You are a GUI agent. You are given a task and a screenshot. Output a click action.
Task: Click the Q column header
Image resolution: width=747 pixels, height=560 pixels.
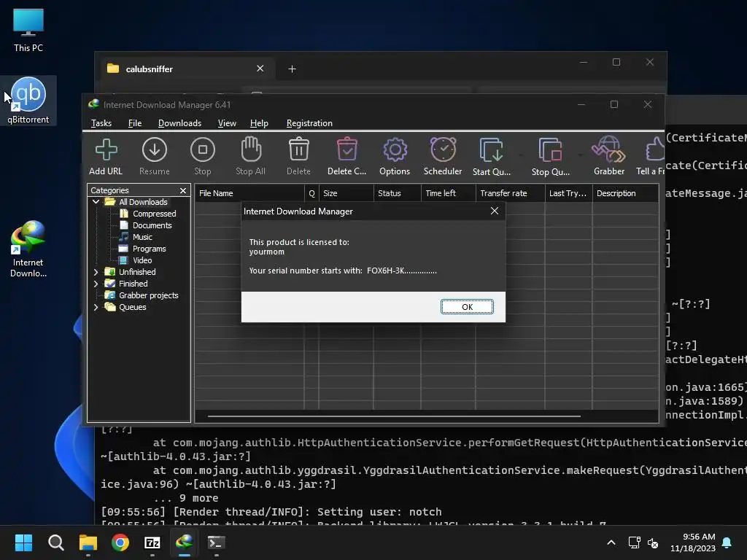311,193
